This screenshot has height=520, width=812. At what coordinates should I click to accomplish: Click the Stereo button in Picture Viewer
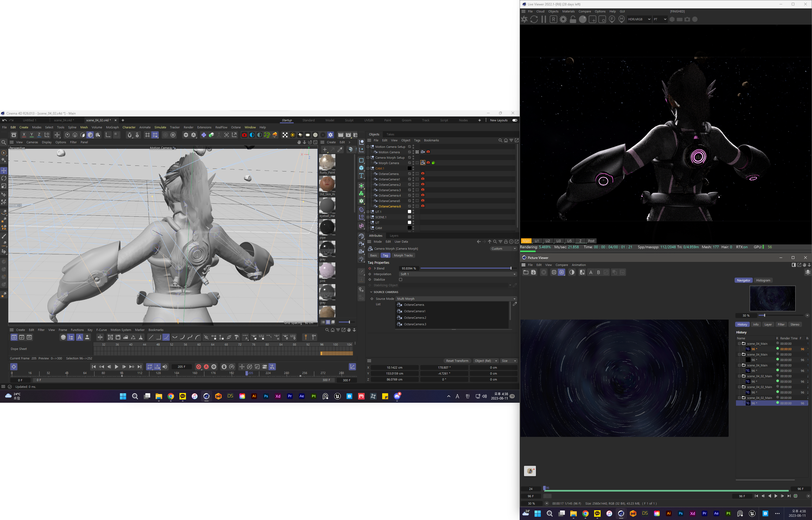pyautogui.click(x=795, y=324)
